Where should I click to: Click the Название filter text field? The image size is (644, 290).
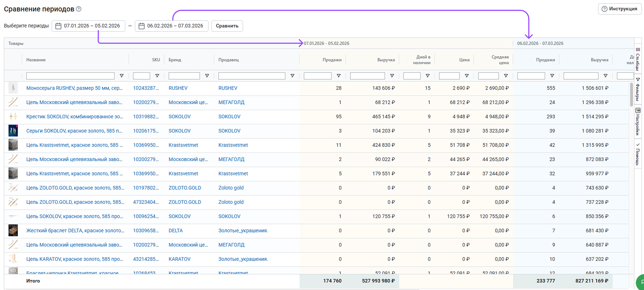pos(70,76)
